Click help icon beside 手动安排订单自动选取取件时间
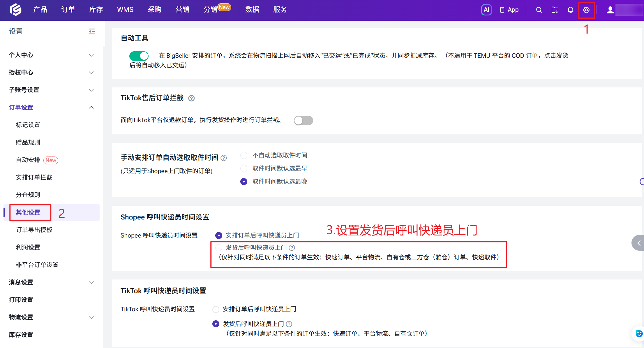The height and width of the screenshot is (348, 644). [224, 158]
